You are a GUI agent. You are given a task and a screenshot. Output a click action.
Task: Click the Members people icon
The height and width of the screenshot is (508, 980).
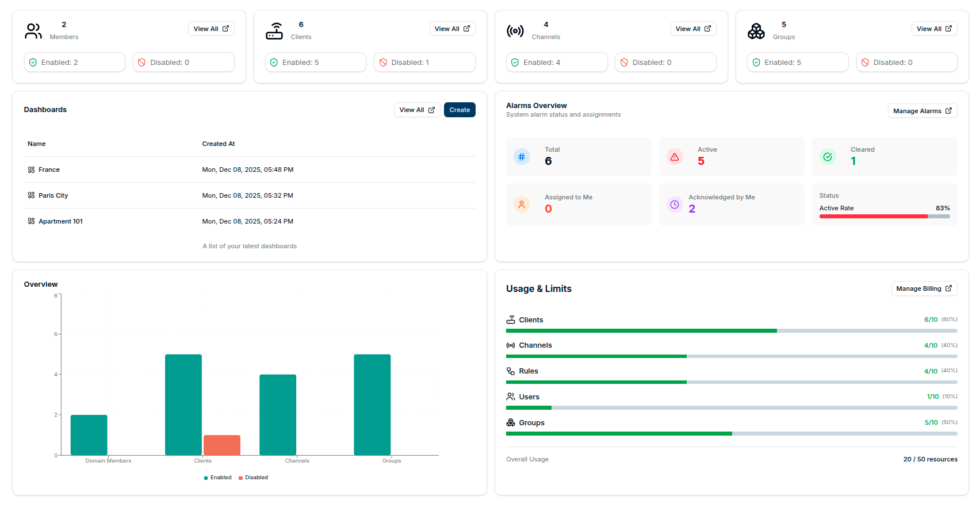[33, 31]
